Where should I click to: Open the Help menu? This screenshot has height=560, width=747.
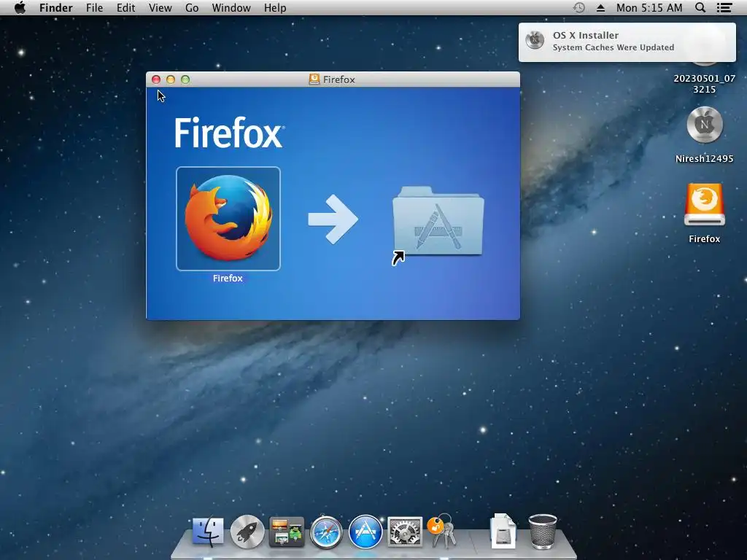point(275,7)
